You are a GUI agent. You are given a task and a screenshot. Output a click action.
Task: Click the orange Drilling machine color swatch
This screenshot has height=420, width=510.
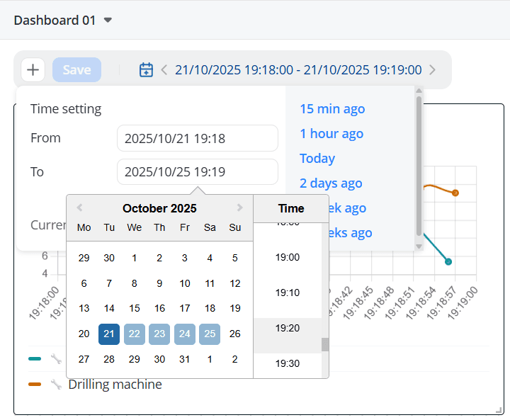[x=35, y=384]
